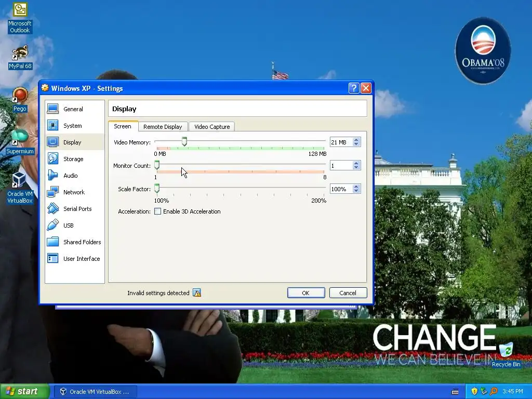Open the Pego desktop shortcut
Image resolution: width=532 pixels, height=399 pixels.
pyautogui.click(x=20, y=95)
